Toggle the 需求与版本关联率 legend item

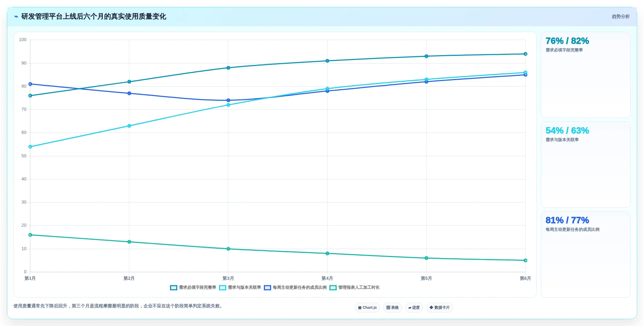coord(240,287)
